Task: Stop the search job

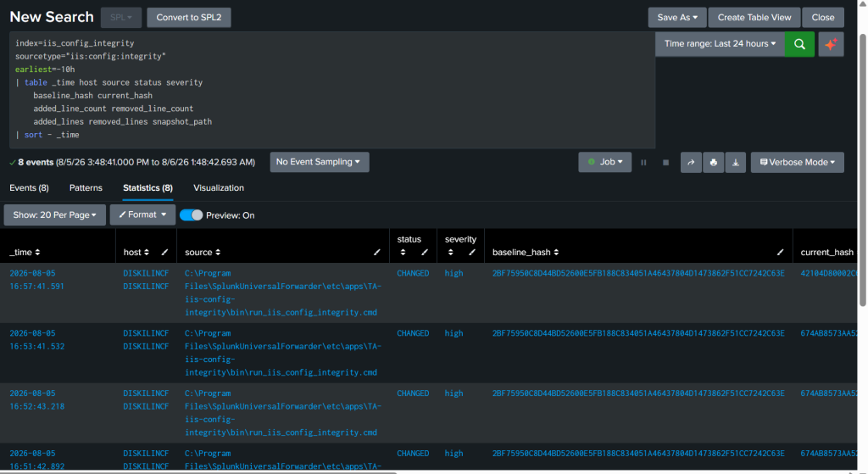Action: point(666,162)
